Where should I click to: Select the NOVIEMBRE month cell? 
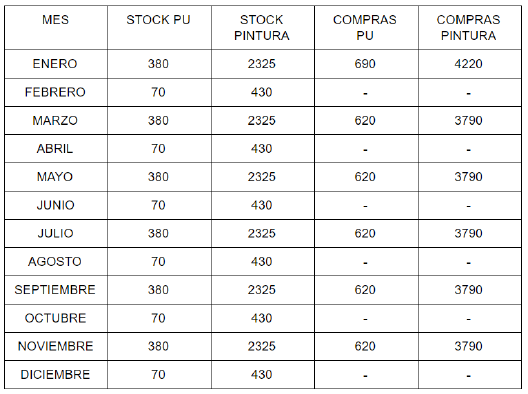point(55,346)
